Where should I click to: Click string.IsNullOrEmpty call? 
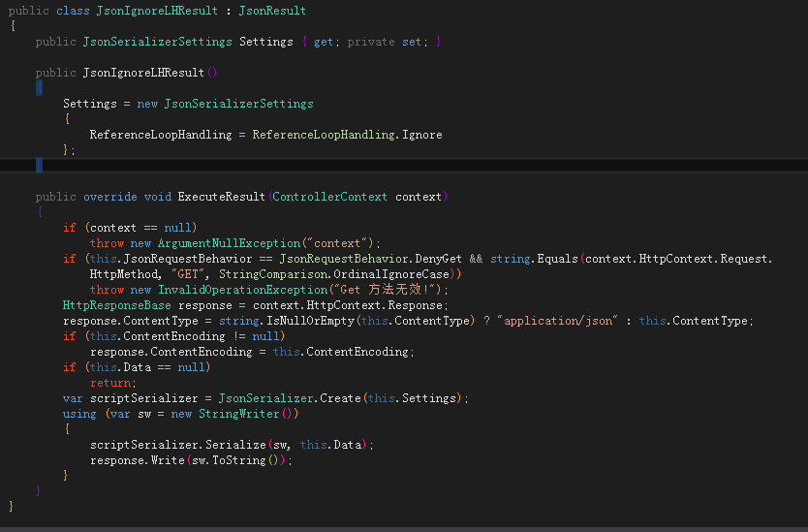click(287, 321)
